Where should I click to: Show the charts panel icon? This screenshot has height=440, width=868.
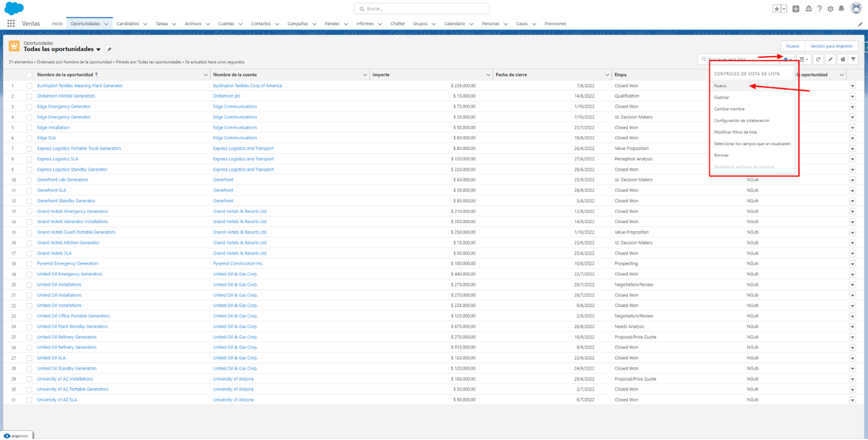pos(843,59)
